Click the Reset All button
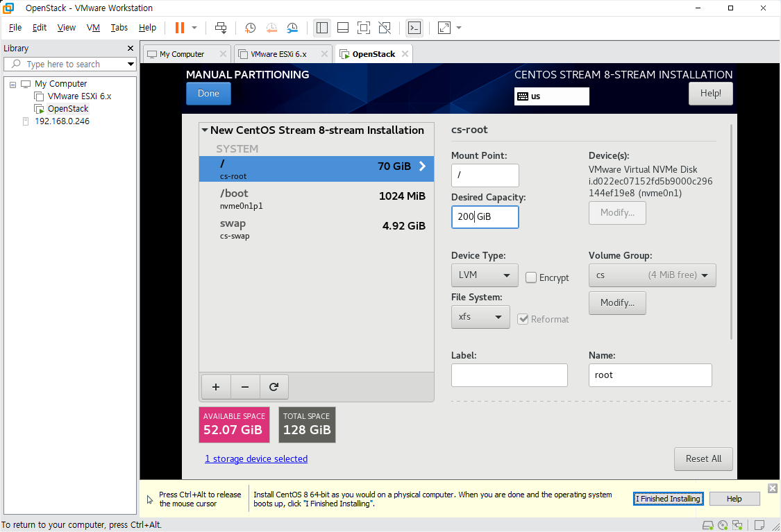 click(x=703, y=459)
